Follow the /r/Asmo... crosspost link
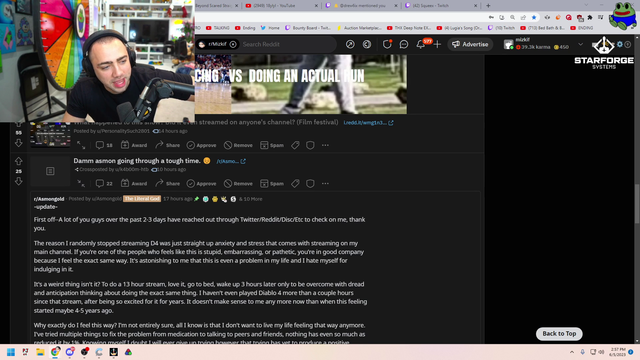Screen dimensions: 640x360 [x=231, y=161]
